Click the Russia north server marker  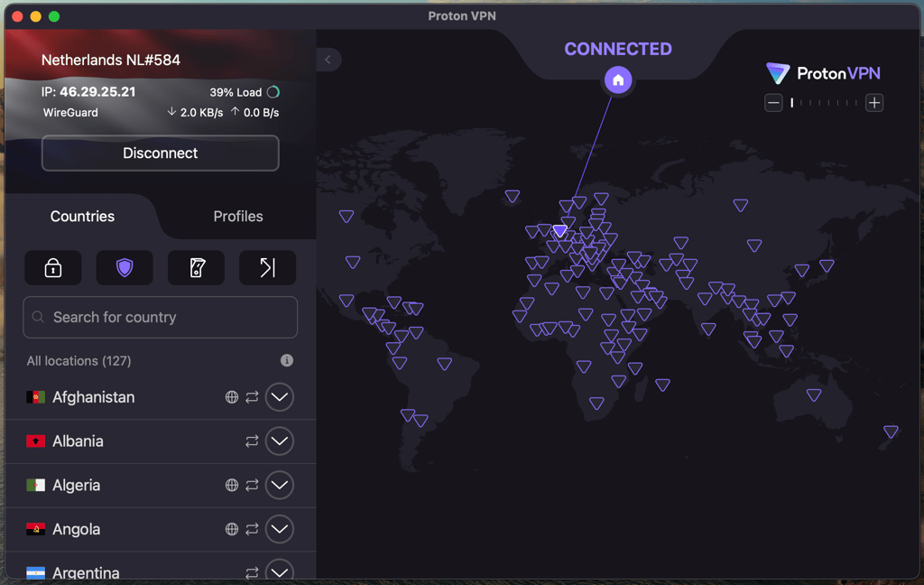[741, 205]
